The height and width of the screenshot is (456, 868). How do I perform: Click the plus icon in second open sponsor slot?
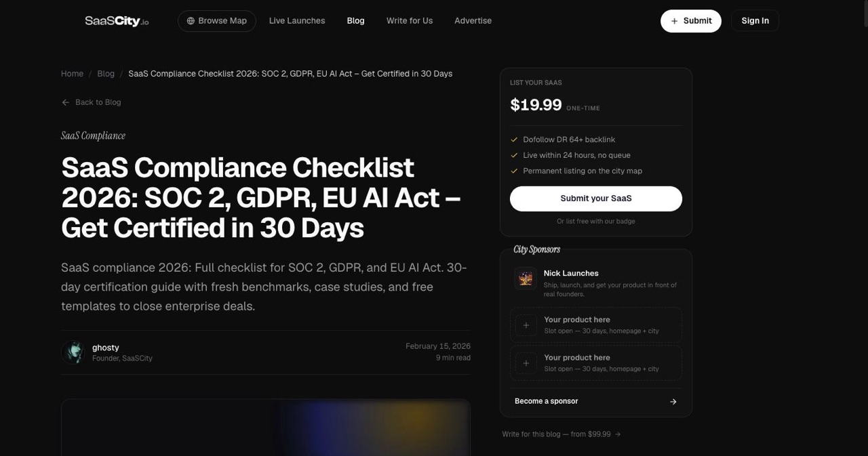(x=526, y=363)
